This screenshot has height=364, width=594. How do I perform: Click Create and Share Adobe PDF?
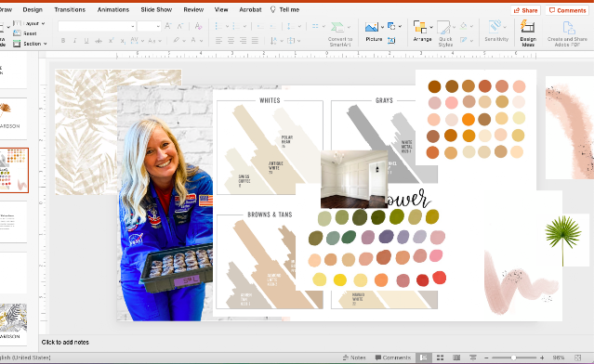(567, 34)
